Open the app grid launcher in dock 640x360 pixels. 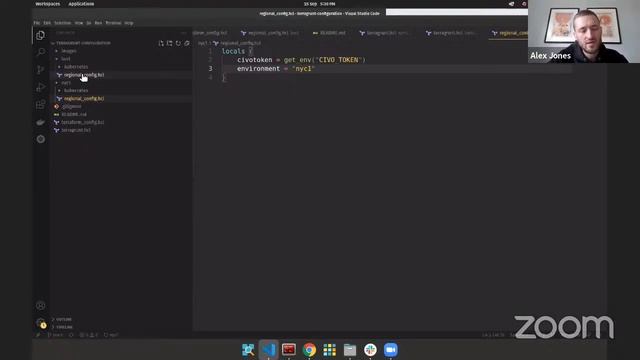pos(329,350)
